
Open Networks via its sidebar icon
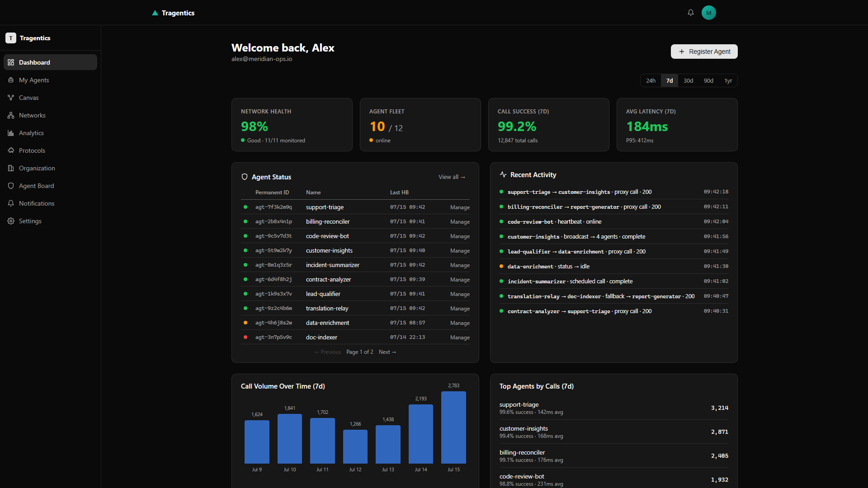click(11, 115)
